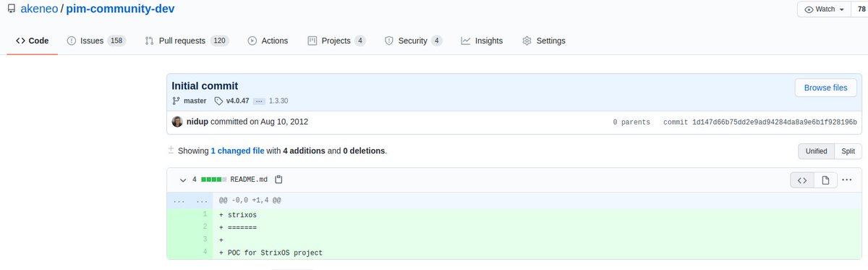Open the Projects tab
The width and height of the screenshot is (868, 270).
336,41
